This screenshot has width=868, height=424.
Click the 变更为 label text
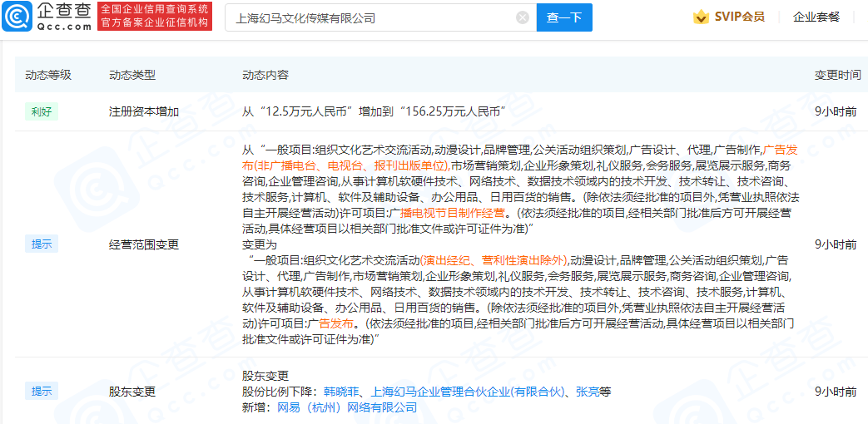(259, 244)
